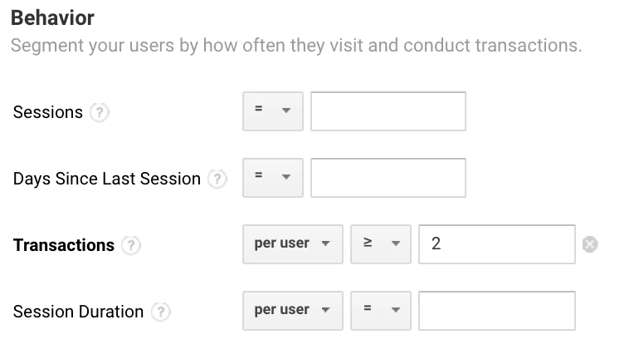Click the Days Since Last Session label
644x359 pixels.
pos(107,179)
